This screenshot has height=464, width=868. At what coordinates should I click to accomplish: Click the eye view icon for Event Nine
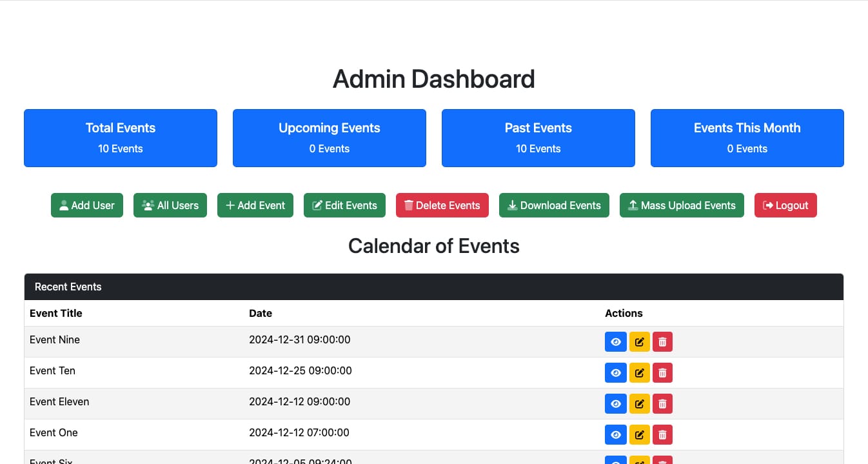[x=615, y=342]
